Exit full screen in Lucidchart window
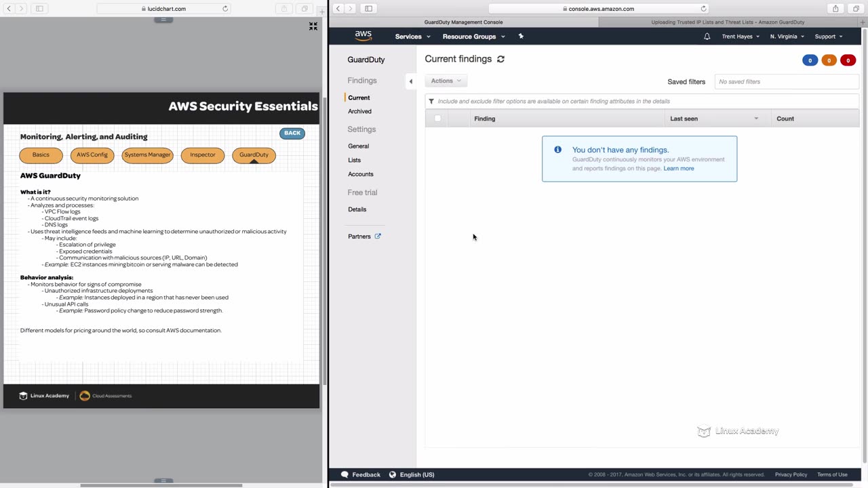868x488 pixels. pos(313,26)
